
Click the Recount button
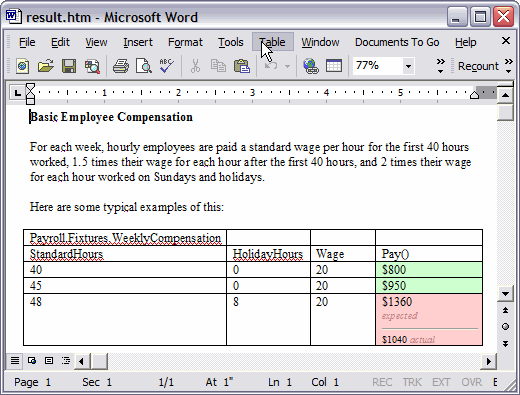478,66
